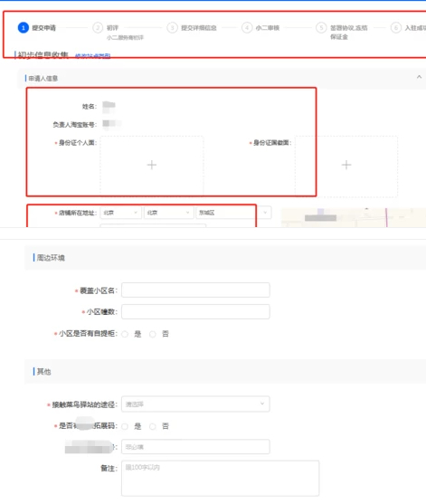Click the 提交申请 step label
This screenshot has height=504, width=426.
tap(44, 28)
